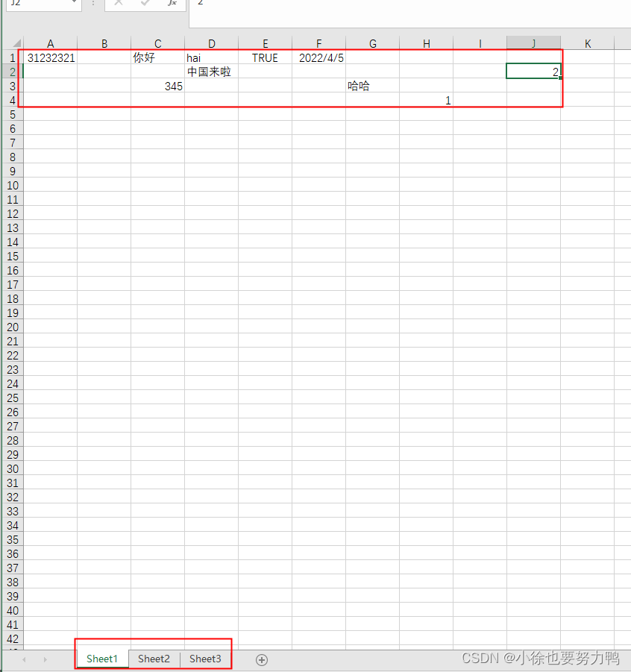Viewport: 631px width, 672px height.
Task: Click cell containing 2022/4/5
Action: point(319,58)
